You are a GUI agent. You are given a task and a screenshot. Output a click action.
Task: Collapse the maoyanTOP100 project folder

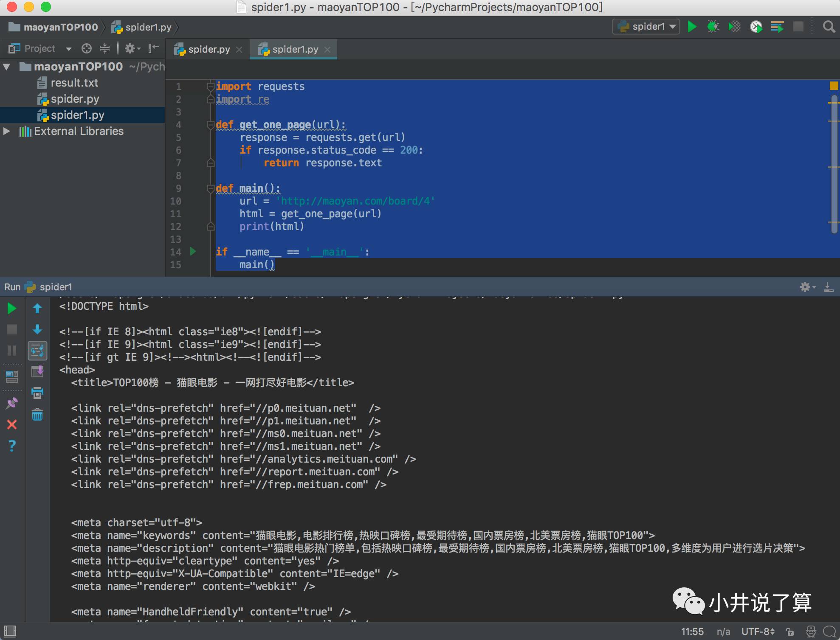pyautogui.click(x=6, y=67)
